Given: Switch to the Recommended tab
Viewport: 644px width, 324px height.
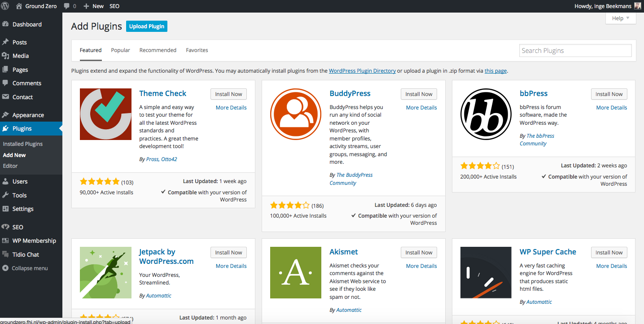Looking at the screenshot, I should coord(158,50).
